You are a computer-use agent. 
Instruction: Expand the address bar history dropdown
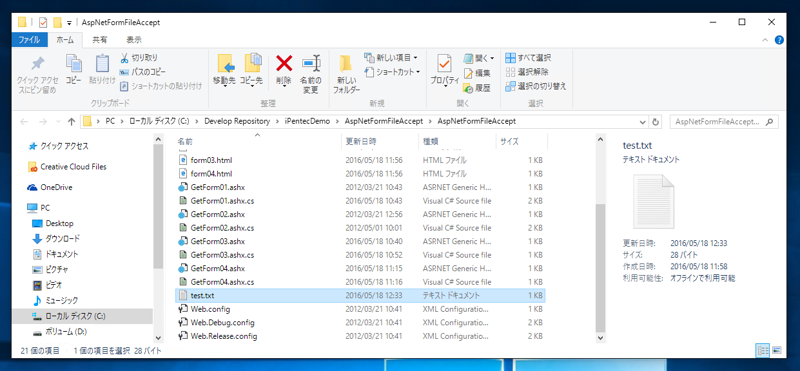point(643,122)
